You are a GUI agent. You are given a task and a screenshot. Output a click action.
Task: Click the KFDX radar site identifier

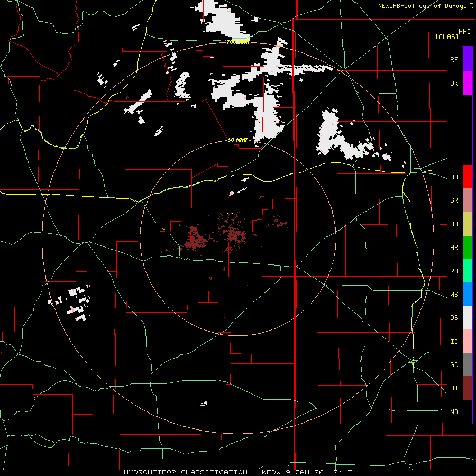[x=272, y=472]
